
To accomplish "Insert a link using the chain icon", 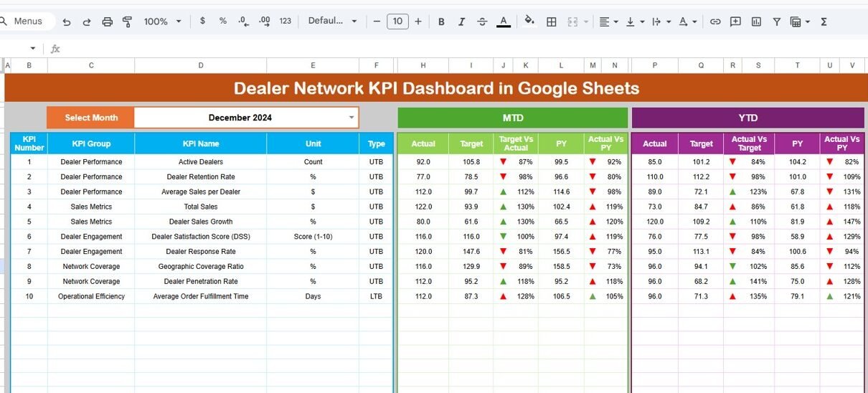I will click(715, 22).
